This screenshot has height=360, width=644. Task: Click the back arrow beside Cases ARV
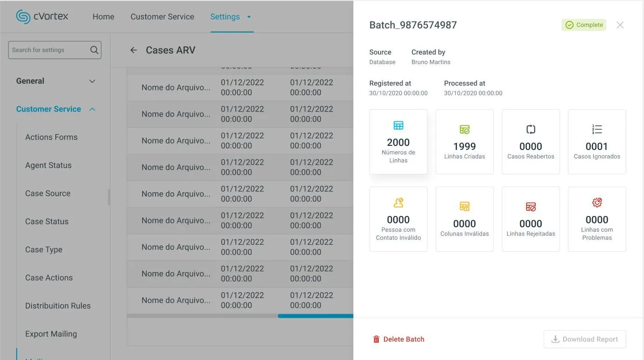click(134, 50)
